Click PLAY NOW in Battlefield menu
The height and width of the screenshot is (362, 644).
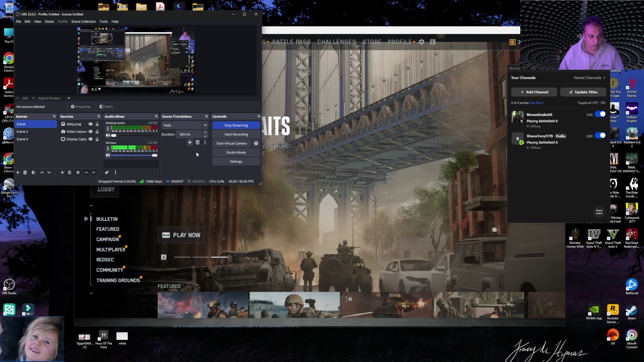[181, 235]
